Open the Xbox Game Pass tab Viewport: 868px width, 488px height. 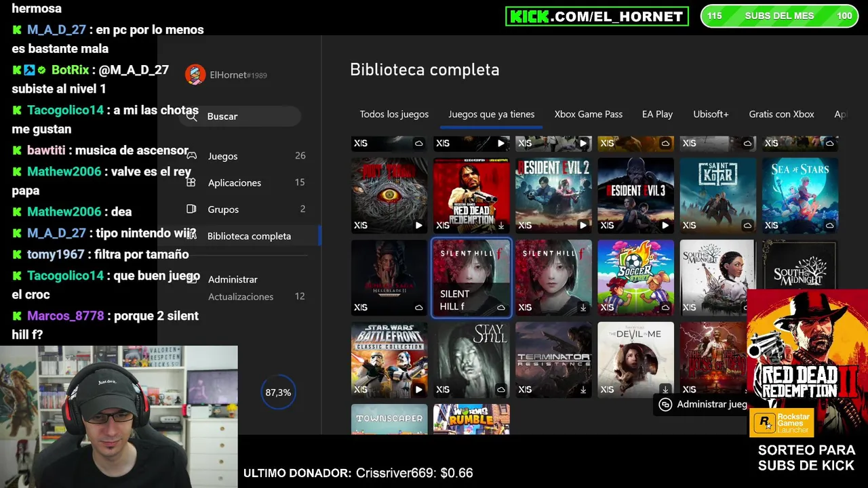click(589, 114)
